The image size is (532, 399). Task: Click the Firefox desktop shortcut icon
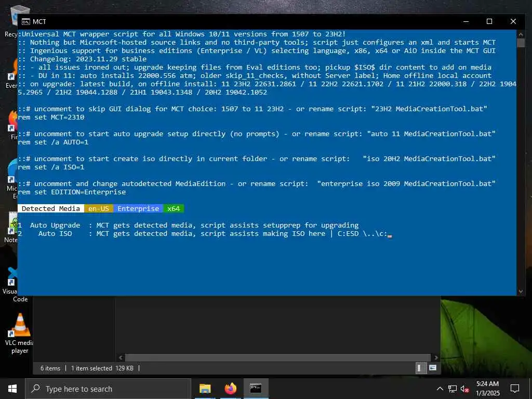point(13,124)
